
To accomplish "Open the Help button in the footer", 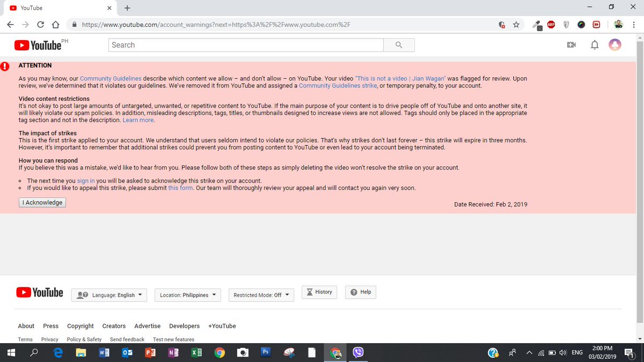I will tap(361, 292).
